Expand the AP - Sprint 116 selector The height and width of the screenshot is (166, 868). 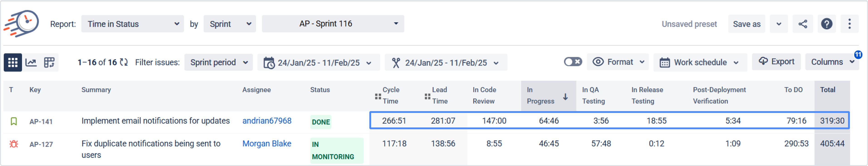(x=333, y=24)
